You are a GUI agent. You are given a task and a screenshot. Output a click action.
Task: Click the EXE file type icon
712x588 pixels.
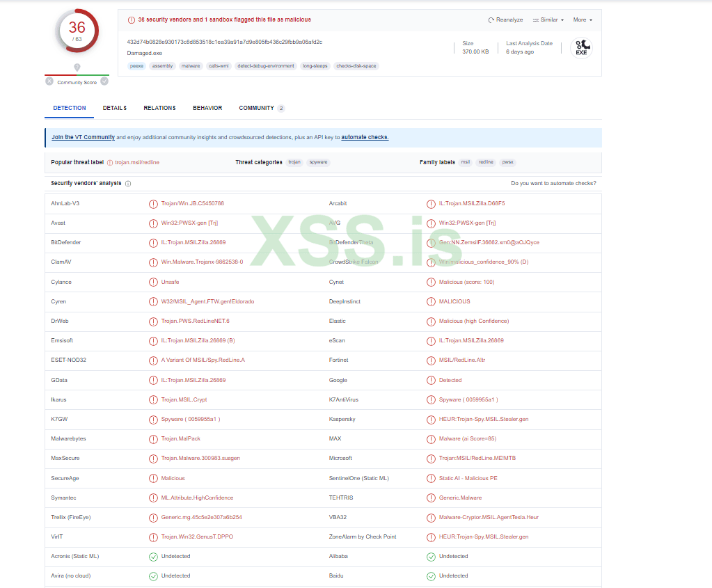581,48
